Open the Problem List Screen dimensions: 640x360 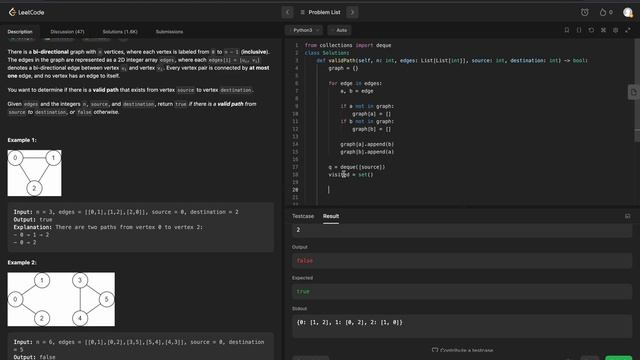(320, 12)
